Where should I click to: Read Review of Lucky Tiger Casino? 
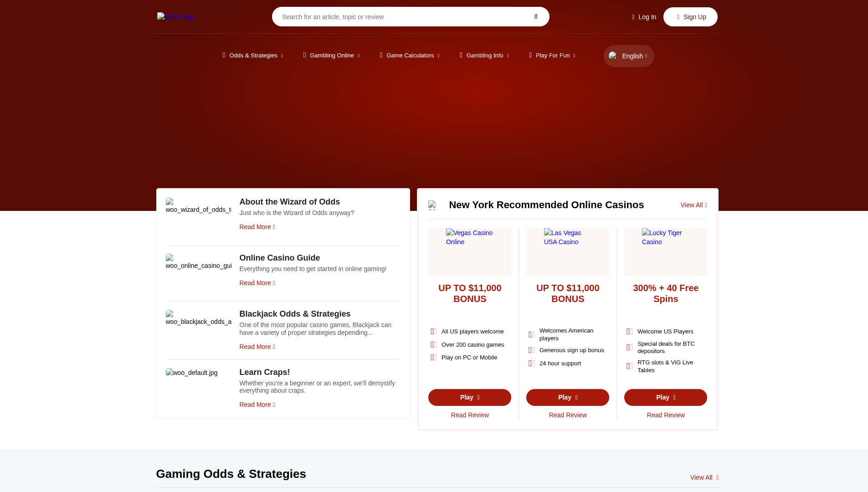pyautogui.click(x=666, y=415)
